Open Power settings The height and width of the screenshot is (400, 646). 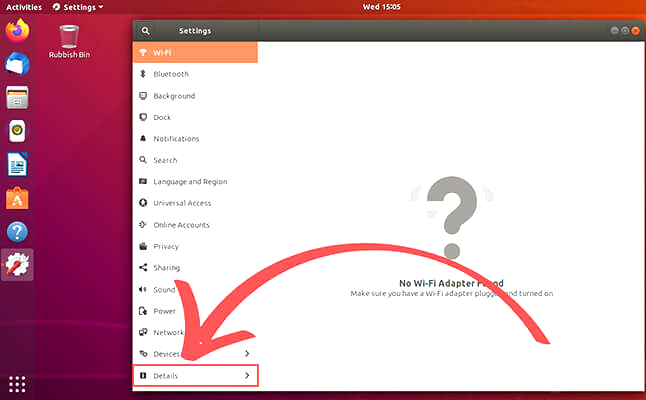tap(195, 311)
